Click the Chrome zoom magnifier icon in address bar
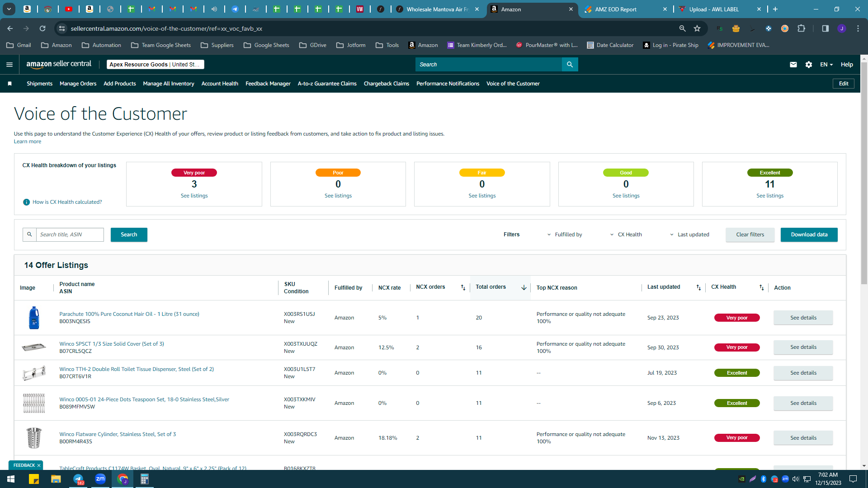868x488 pixels. click(682, 28)
